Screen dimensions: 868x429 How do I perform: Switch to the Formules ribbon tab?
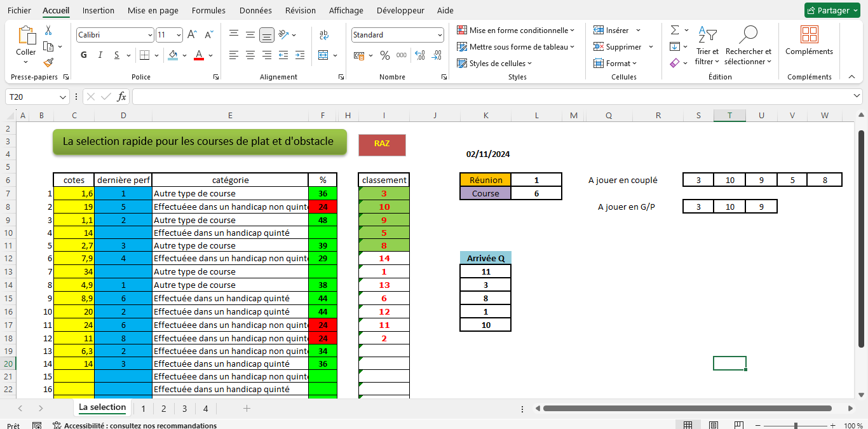coord(208,10)
